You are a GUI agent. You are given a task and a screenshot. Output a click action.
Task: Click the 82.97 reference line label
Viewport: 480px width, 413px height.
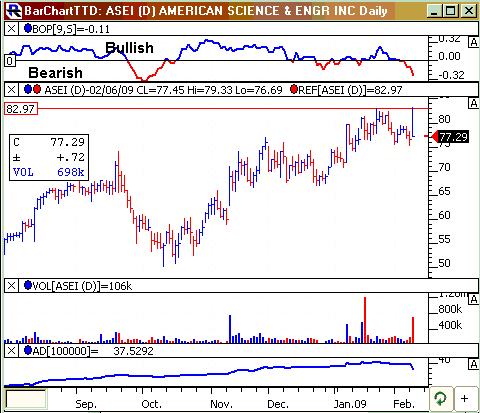pyautogui.click(x=21, y=109)
